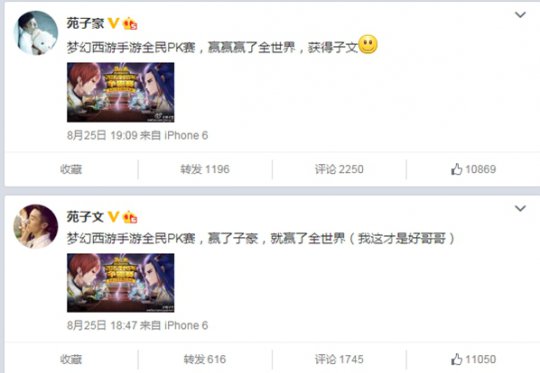Click the verified V badge next to 苑子文
Image resolution: width=540 pixels, height=373 pixels.
113,217
